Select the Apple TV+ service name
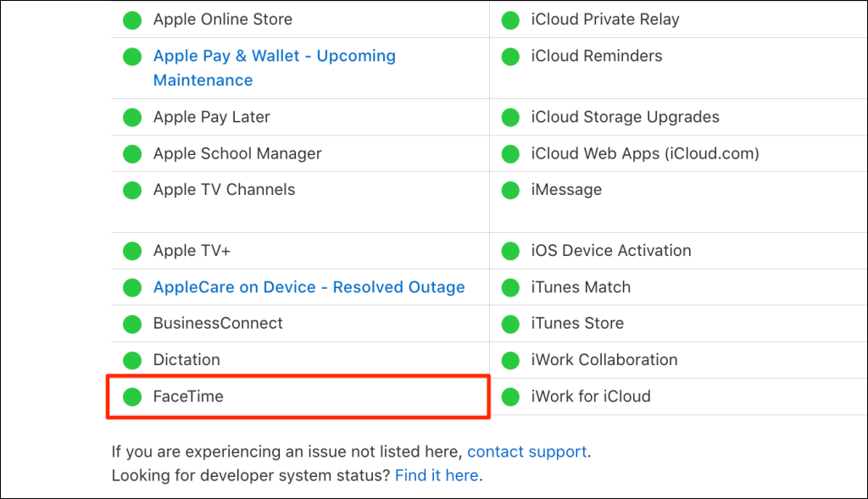Viewport: 868px width, 499px height. click(x=192, y=251)
